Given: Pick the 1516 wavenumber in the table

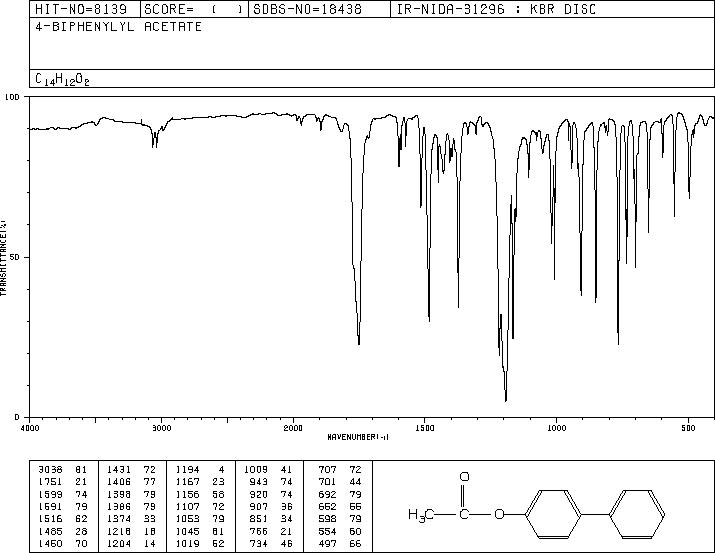Looking at the screenshot, I should 50,519.
